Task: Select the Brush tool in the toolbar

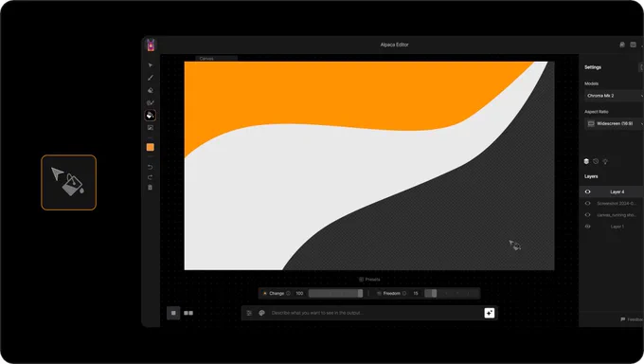Action: [x=151, y=78]
